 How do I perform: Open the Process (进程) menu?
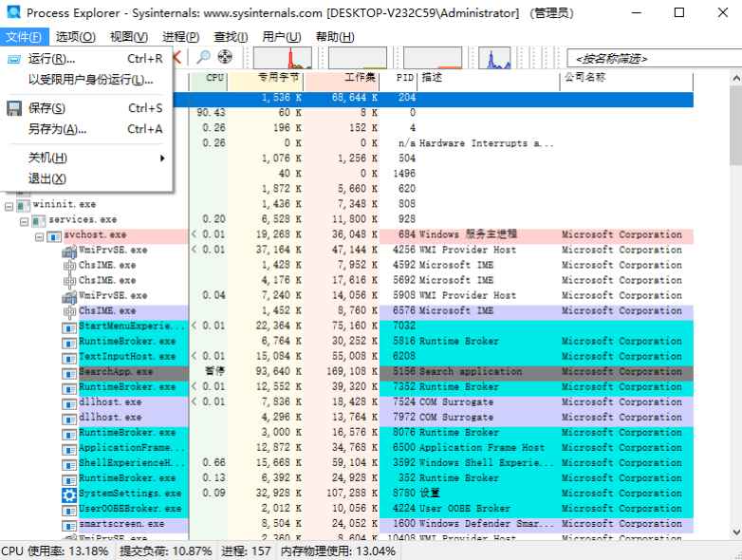click(181, 36)
